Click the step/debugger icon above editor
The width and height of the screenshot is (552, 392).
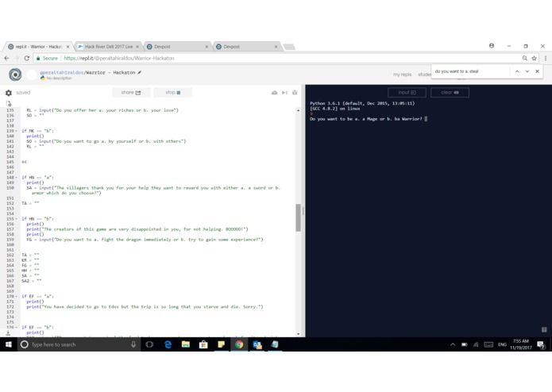pos(284,93)
